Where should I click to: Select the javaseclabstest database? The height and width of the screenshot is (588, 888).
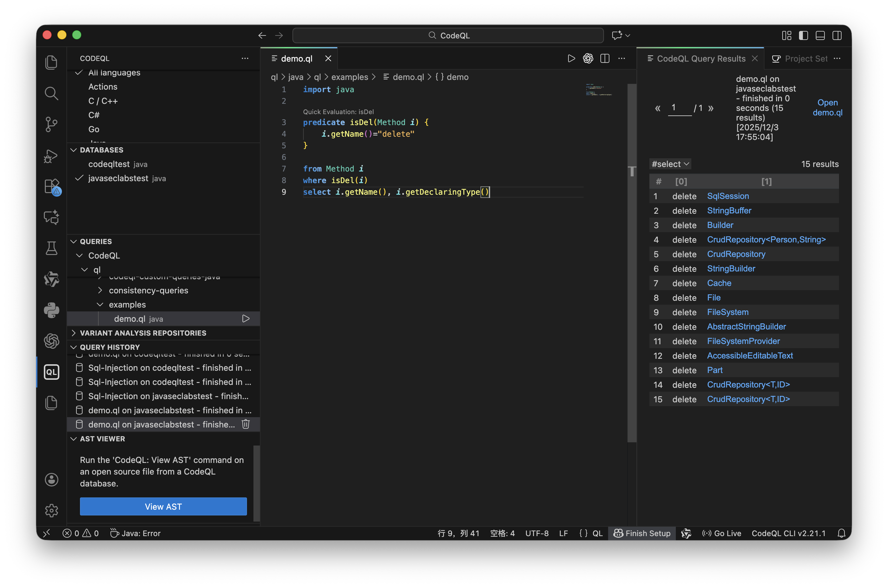tap(118, 179)
